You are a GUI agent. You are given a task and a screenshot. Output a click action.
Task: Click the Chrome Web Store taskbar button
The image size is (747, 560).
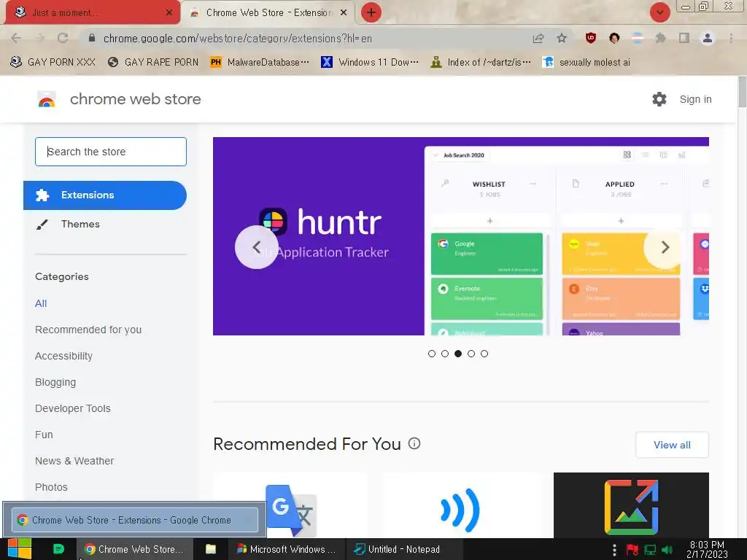click(134, 549)
